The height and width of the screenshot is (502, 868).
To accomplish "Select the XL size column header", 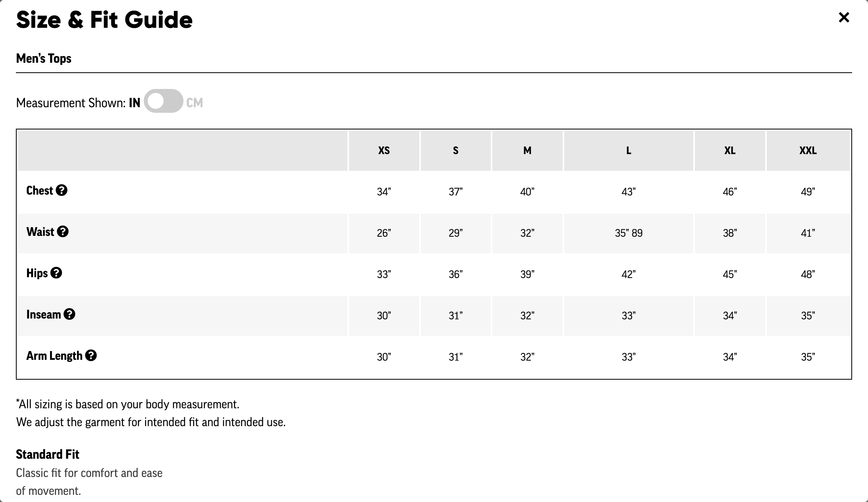I will (x=730, y=151).
